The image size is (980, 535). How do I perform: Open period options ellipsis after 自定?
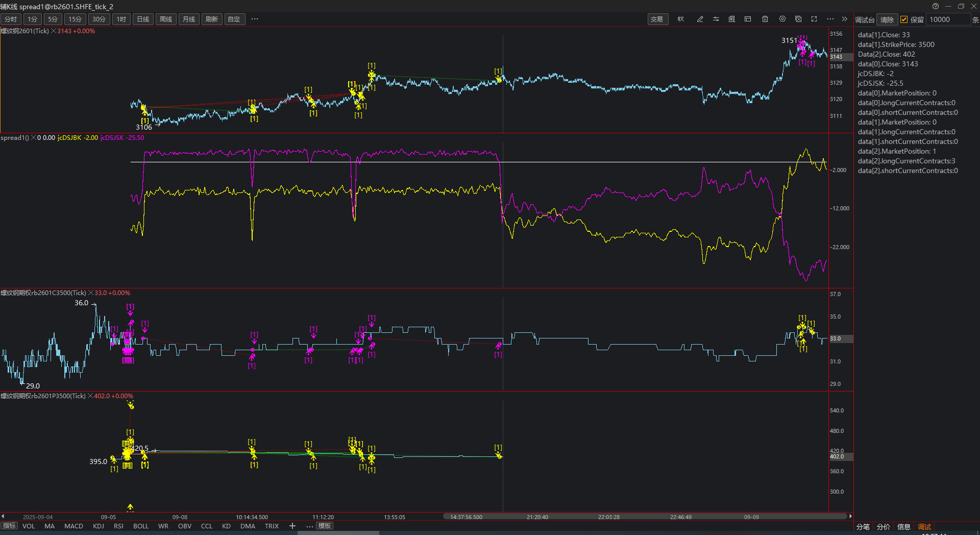(255, 19)
